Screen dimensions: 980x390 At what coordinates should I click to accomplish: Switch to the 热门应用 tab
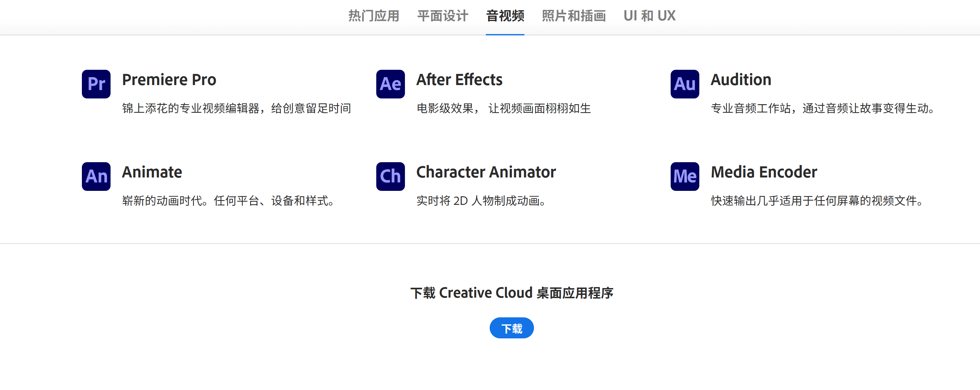[x=374, y=16]
